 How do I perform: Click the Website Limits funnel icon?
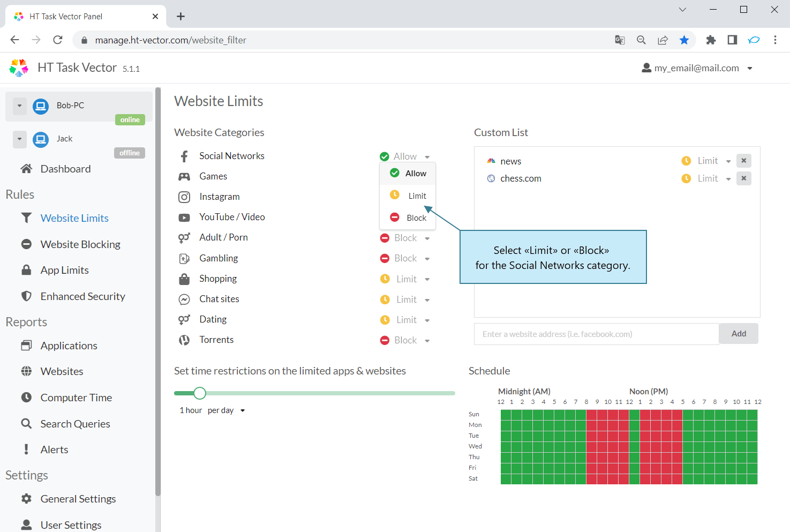(26, 218)
